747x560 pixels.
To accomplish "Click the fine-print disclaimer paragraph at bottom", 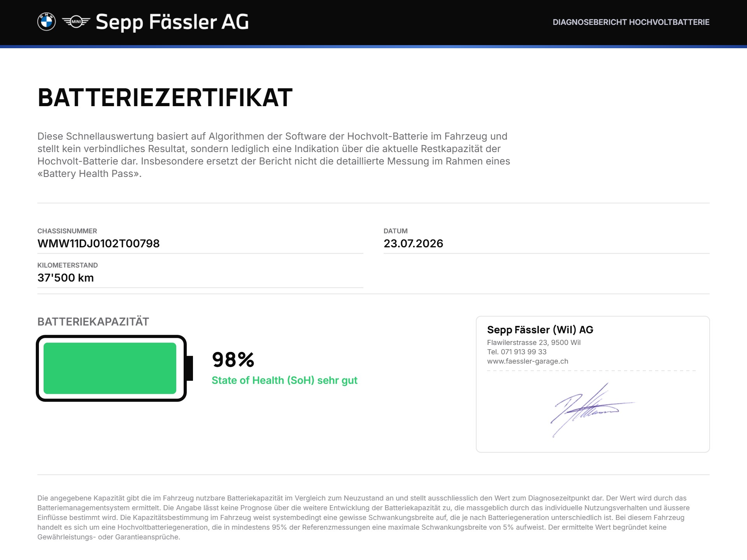I will [x=364, y=518].
